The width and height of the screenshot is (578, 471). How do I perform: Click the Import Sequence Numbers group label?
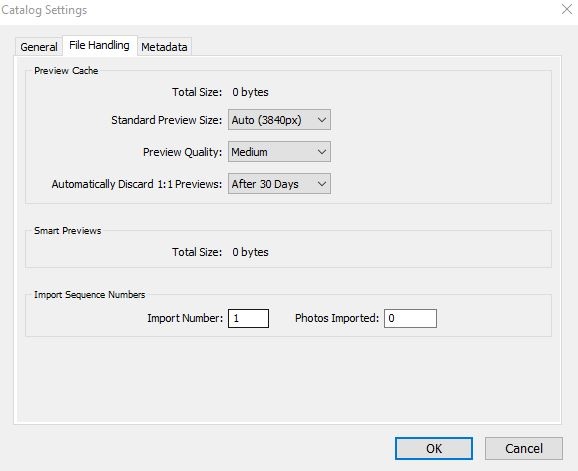coord(90,295)
